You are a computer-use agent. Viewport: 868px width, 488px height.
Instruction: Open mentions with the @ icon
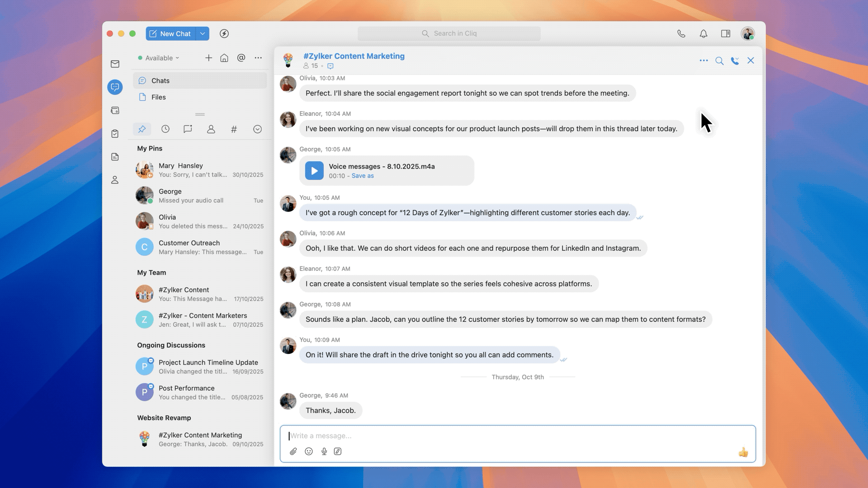241,58
